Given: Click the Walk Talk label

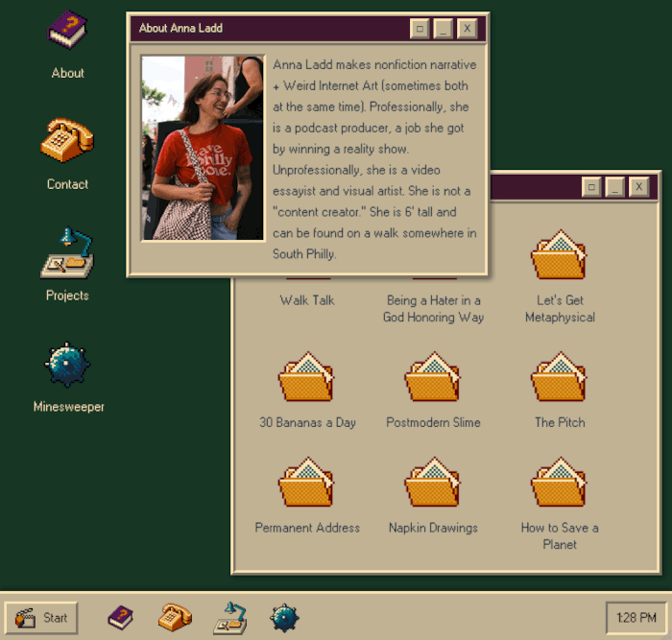Looking at the screenshot, I should pyautogui.click(x=307, y=300).
